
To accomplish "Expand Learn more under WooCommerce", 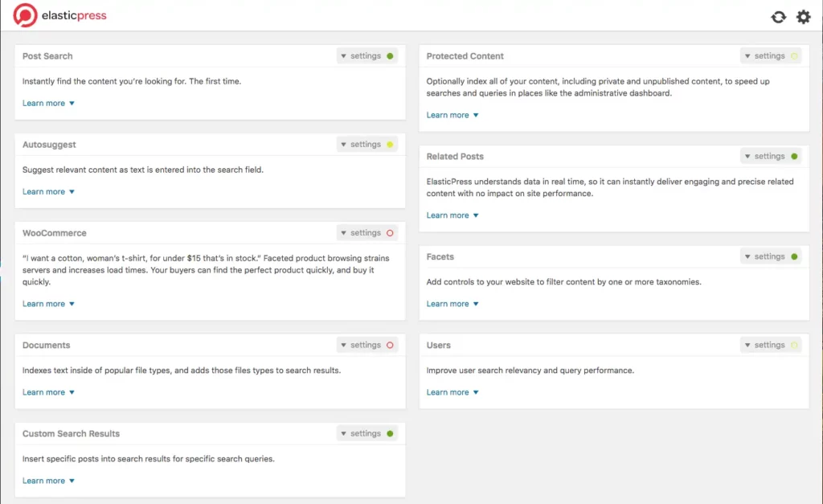I will click(x=48, y=305).
